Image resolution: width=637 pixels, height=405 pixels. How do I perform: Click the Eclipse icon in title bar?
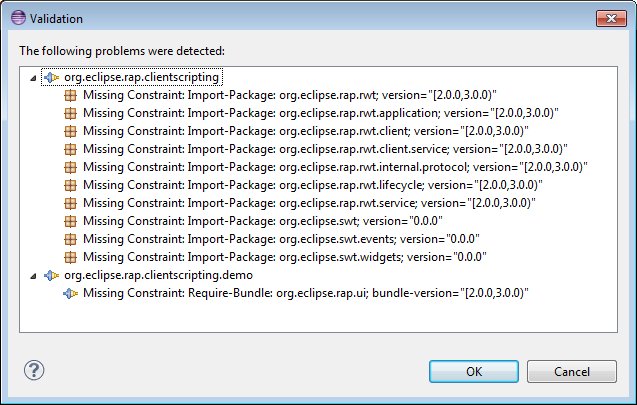18,18
